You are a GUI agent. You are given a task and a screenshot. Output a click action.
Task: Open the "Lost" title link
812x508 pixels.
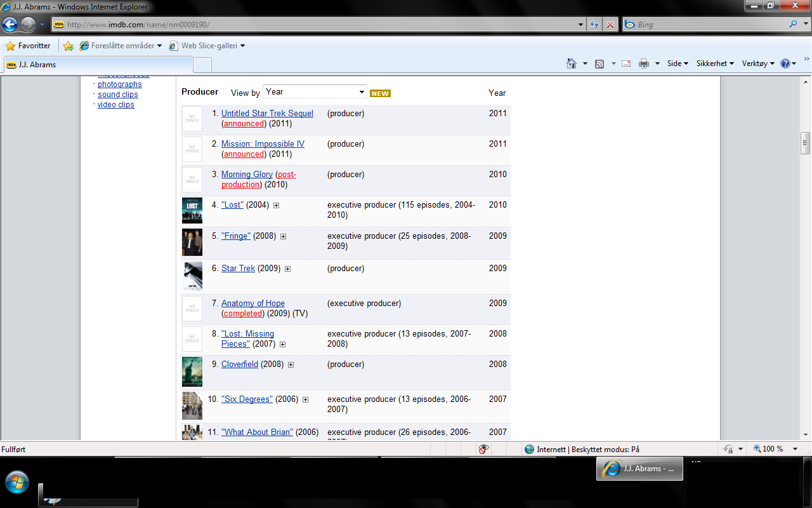232,205
